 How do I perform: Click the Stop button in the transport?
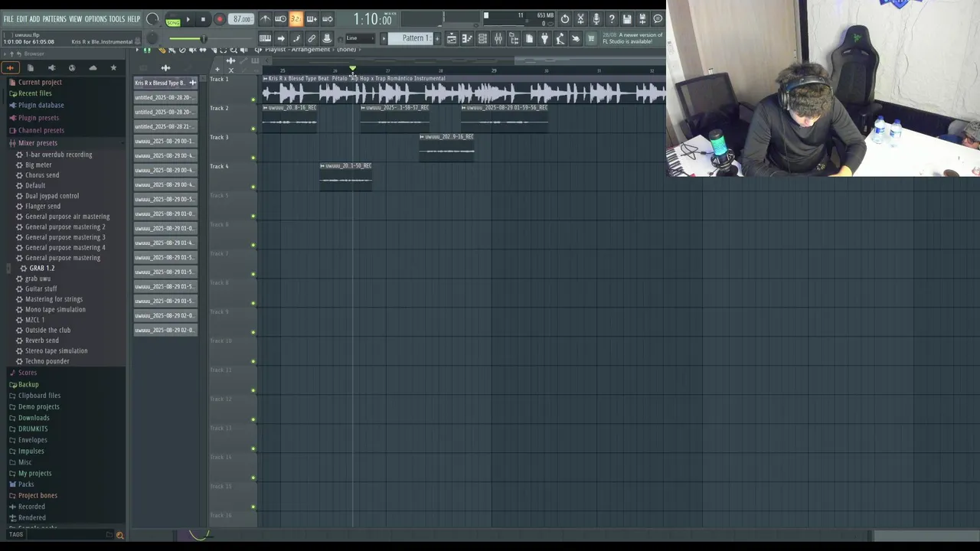(203, 19)
